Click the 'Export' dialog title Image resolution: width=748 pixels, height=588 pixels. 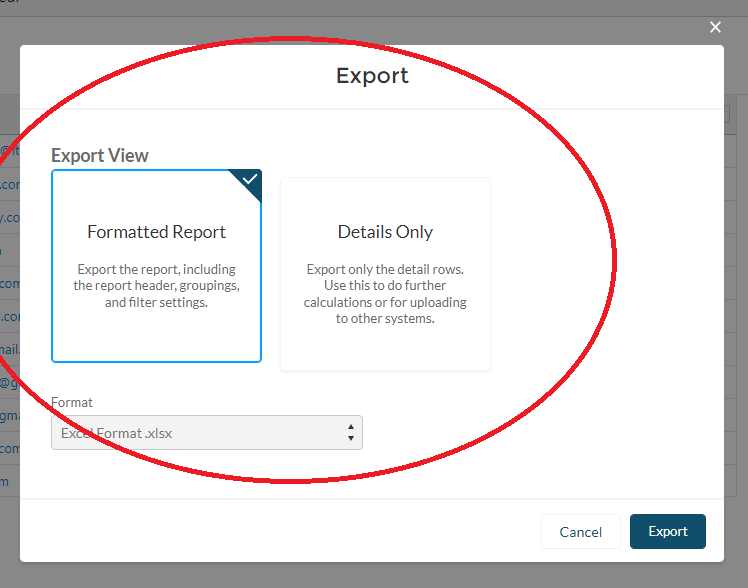[372, 76]
